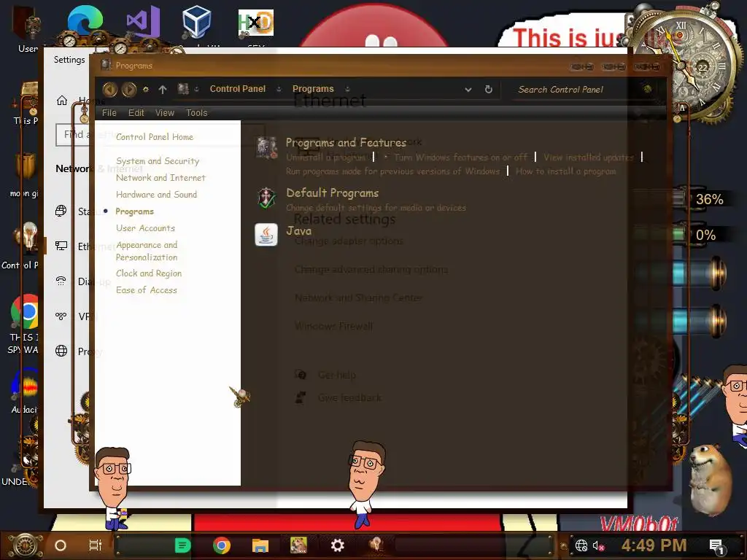This screenshot has height=560, width=747.
Task: Select the Programs breadcrumb
Action: [313, 89]
